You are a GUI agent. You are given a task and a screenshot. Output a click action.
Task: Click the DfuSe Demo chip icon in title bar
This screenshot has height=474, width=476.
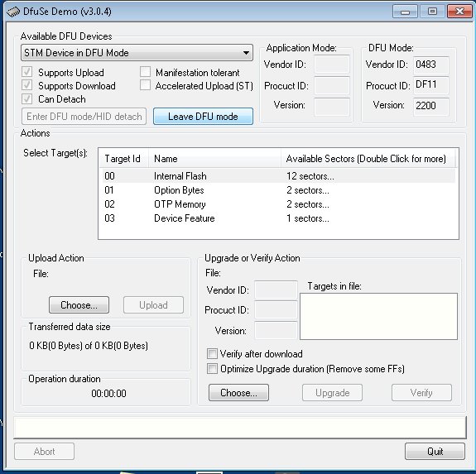[x=13, y=12]
